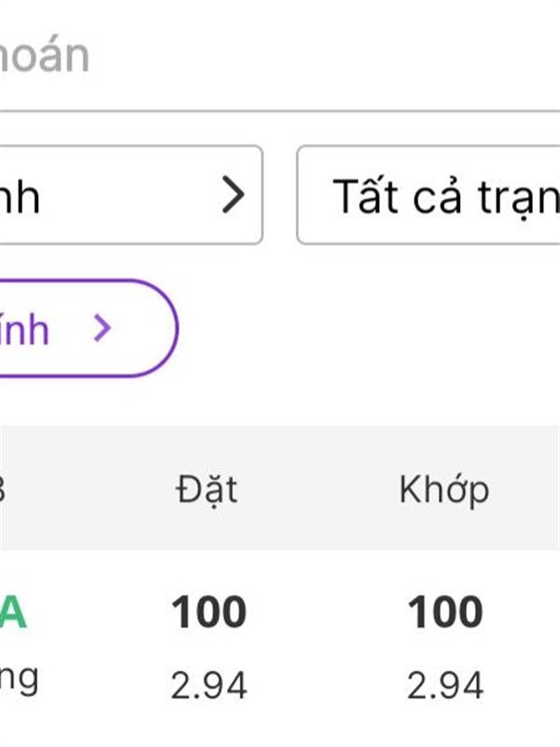Click the black chevron in the left filter box
The image size is (560, 747).
click(232, 195)
